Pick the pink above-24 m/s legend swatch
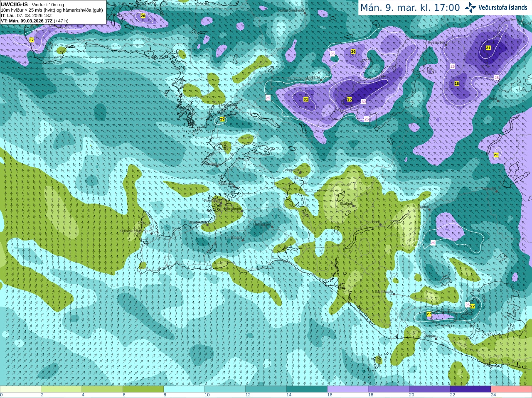This screenshot has height=398, width=532. tap(512, 389)
